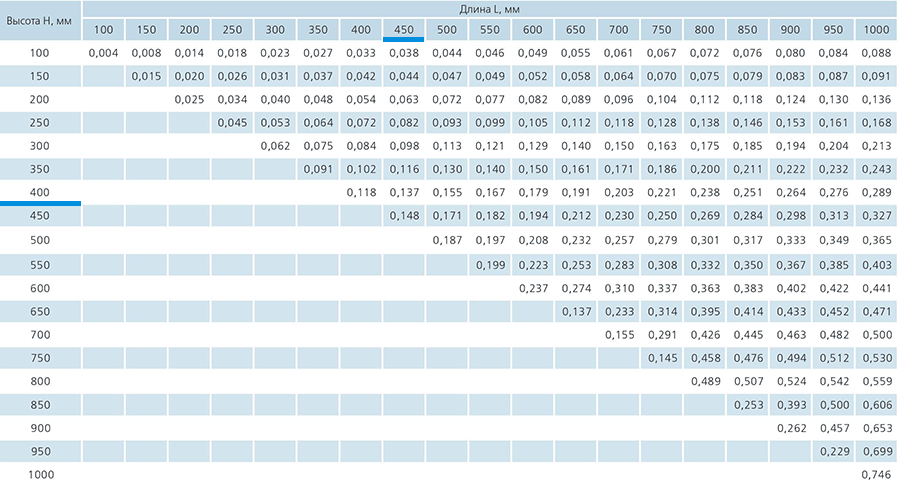Click the 0,289 cell in row 400
The width and height of the screenshot is (900, 484).
[x=876, y=193]
